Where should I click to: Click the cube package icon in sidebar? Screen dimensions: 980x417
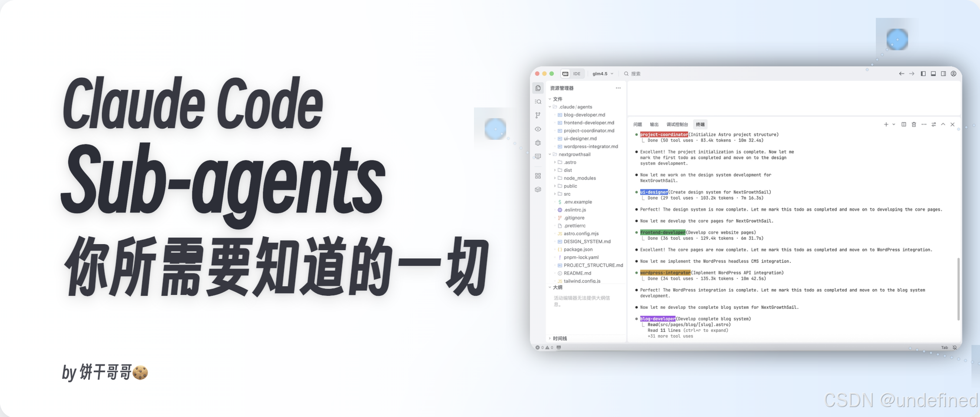point(538,190)
